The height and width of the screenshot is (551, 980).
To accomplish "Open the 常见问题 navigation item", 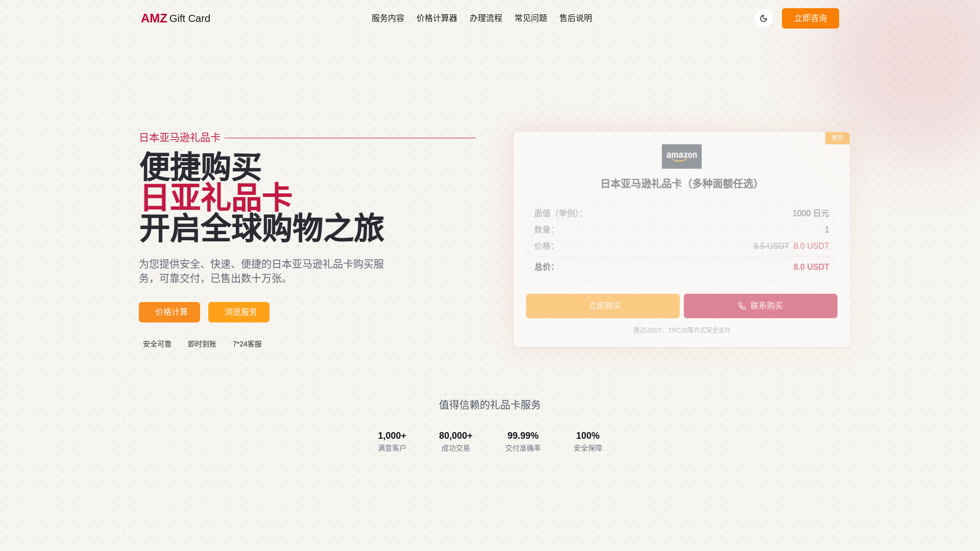I will coord(531,18).
